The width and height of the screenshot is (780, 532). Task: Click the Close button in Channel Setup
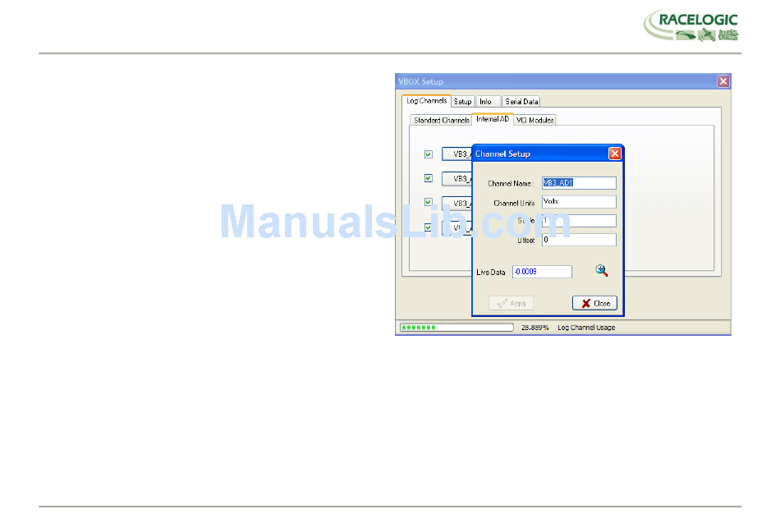[594, 303]
